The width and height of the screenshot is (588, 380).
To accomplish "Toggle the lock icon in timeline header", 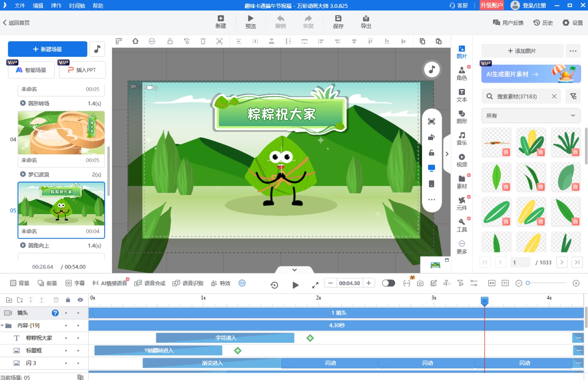I will point(68,300).
